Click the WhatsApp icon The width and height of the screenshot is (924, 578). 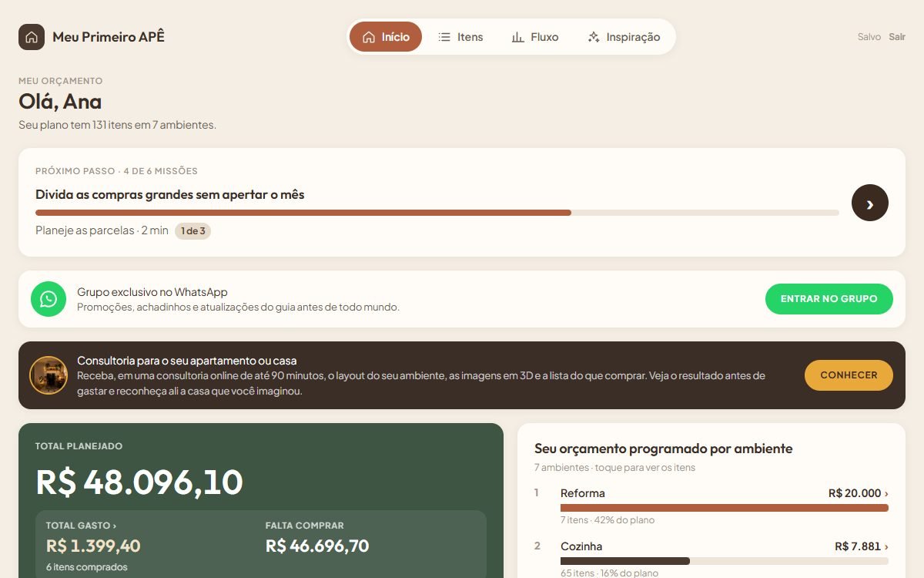pyautogui.click(x=49, y=299)
